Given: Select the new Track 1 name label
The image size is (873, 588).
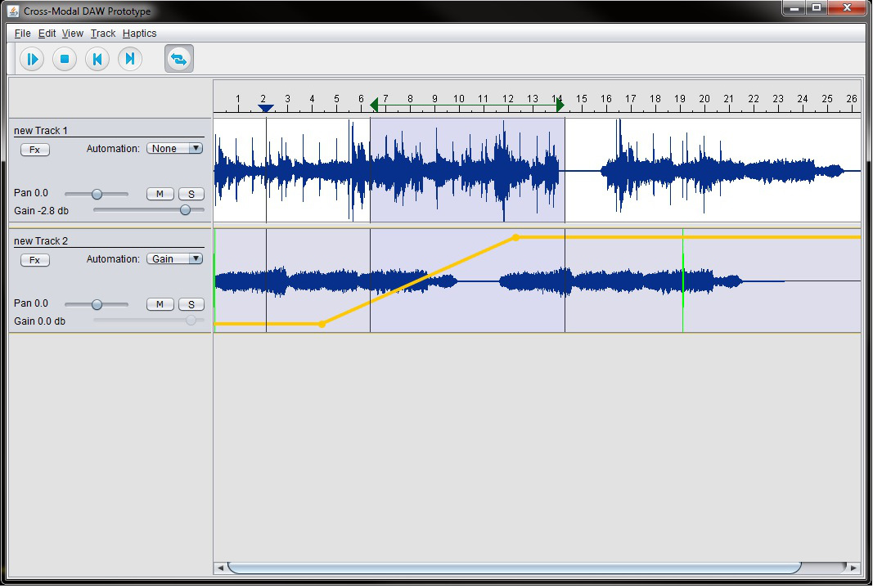Looking at the screenshot, I should 41,131.
